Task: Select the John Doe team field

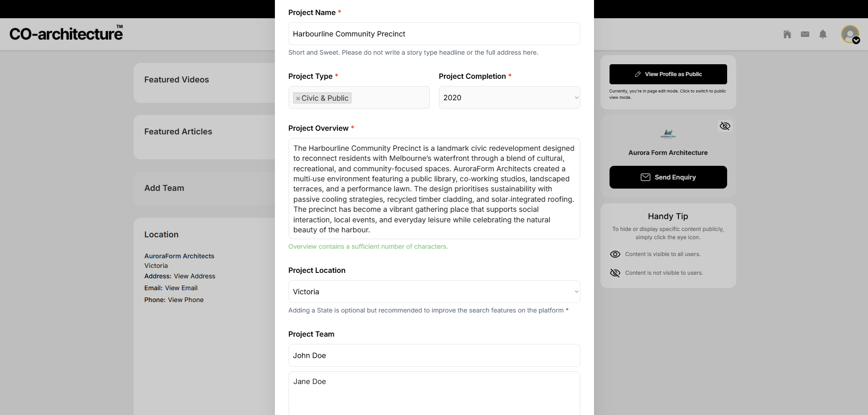Action: coord(434,355)
